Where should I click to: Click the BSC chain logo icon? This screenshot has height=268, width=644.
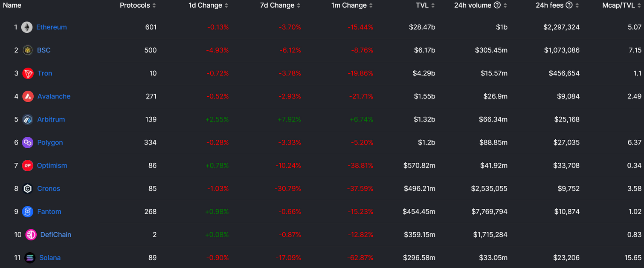coord(28,50)
